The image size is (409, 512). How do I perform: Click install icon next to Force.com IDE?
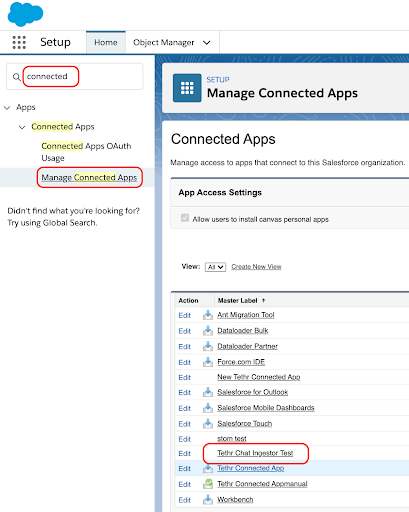[208, 362]
